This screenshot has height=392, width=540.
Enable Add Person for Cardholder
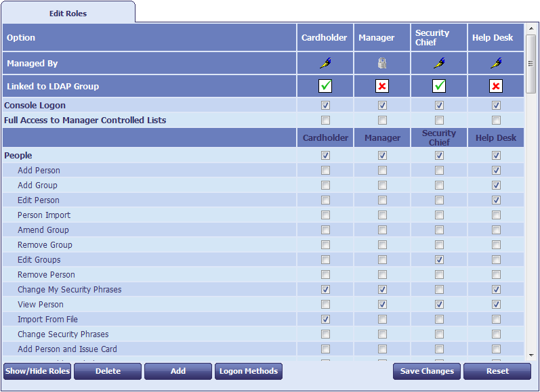[x=325, y=171]
